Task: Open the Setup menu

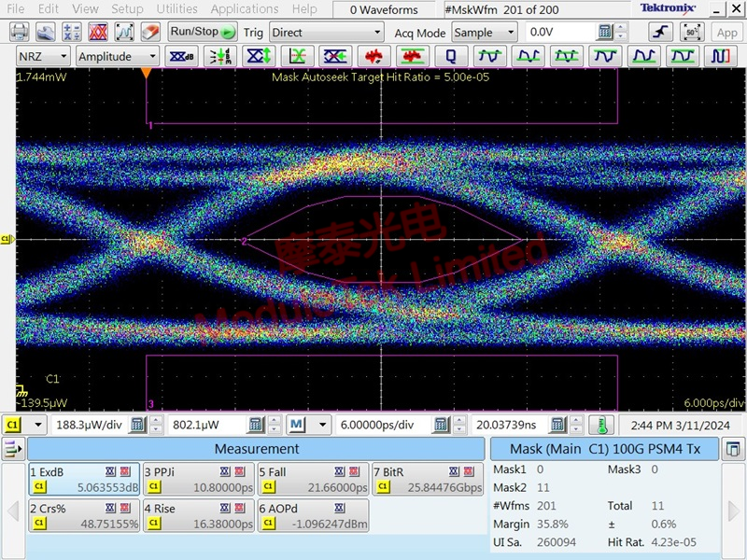Action: pos(127,9)
